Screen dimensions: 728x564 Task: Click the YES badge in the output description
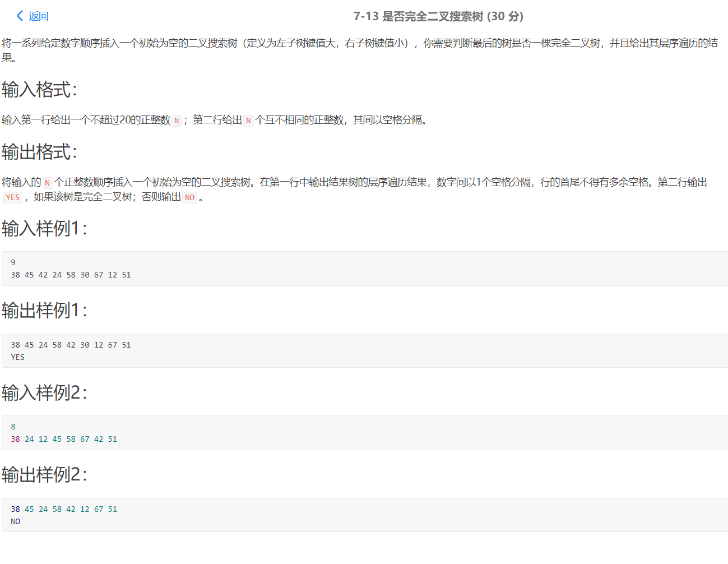(x=12, y=197)
